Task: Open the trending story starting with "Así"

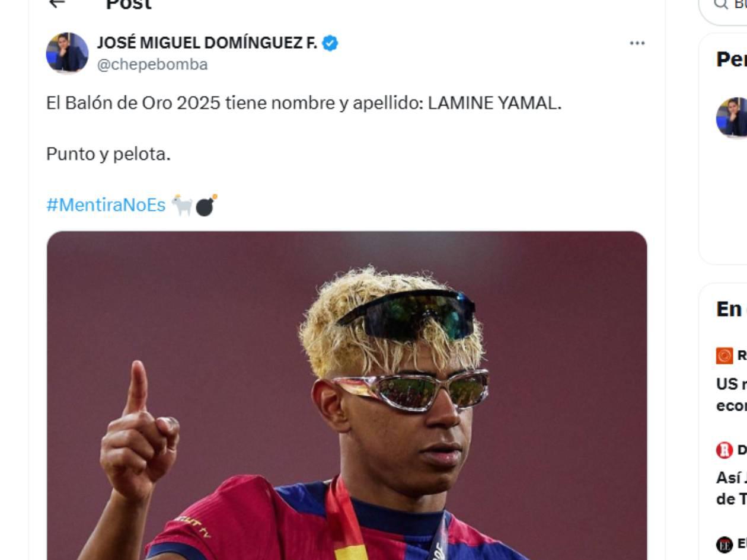Action: [731, 488]
